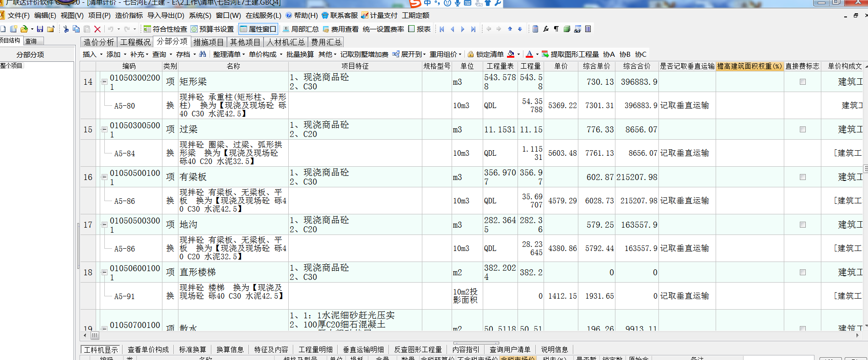Click the 批量换算 button
Image resolution: width=868 pixels, height=360 pixels.
[300, 54]
